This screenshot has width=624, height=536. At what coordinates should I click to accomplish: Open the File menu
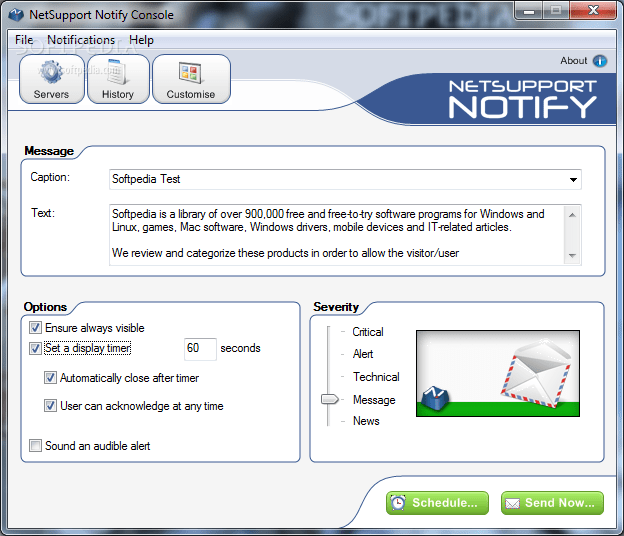(x=24, y=40)
